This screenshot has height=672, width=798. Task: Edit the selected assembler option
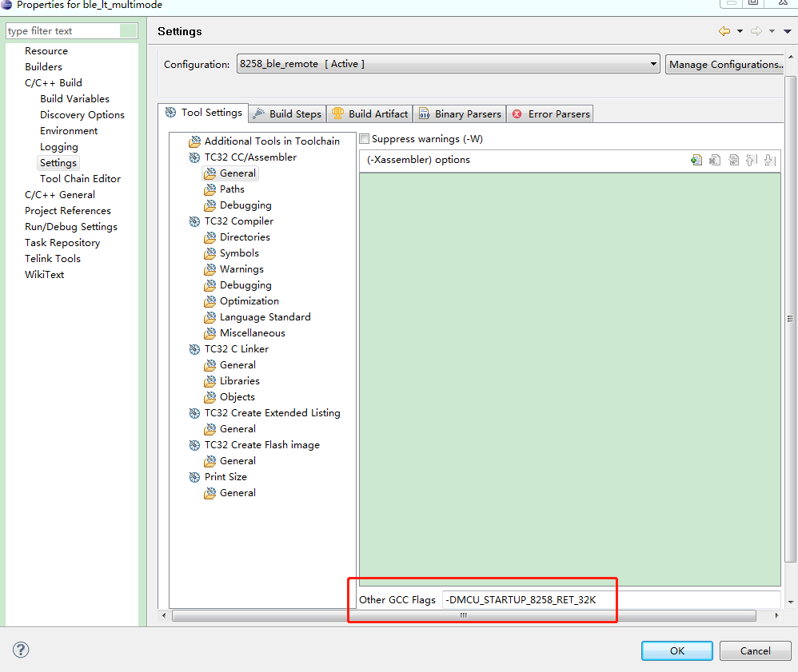(733, 160)
